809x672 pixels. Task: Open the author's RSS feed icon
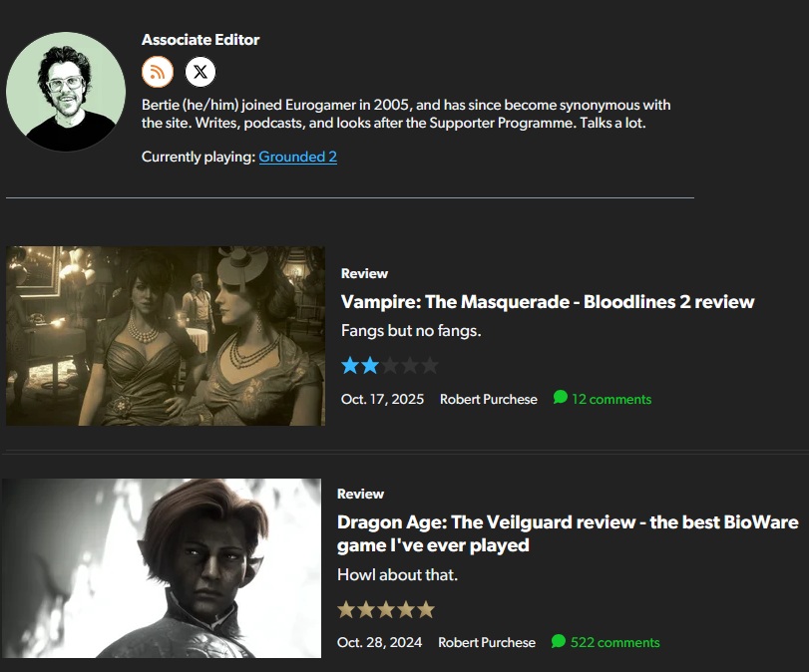(x=158, y=72)
